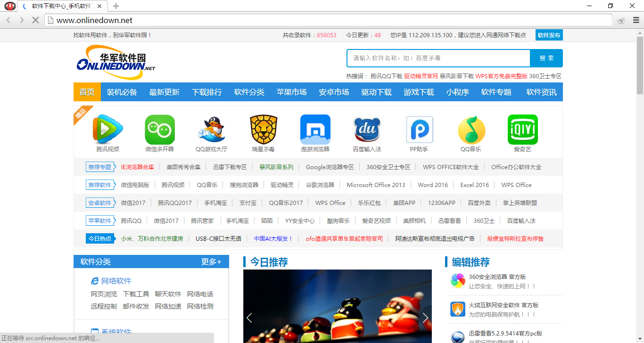Screen dimensions: 644x343
Task: Click the 搜索 search button
Action: pos(546,58)
